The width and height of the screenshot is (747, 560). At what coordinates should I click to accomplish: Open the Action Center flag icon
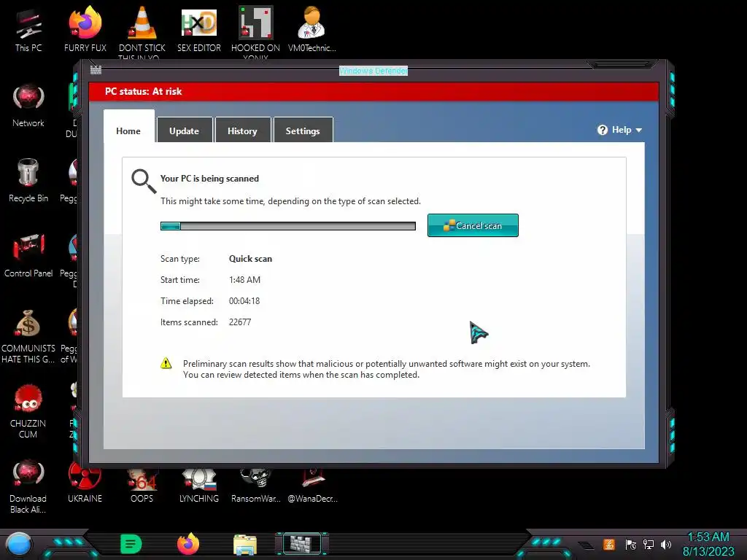pyautogui.click(x=631, y=544)
